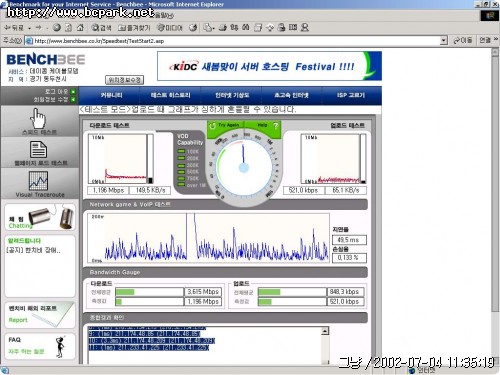Open the webpage load test document icon
500x375 pixels.
pyautogui.click(x=38, y=149)
